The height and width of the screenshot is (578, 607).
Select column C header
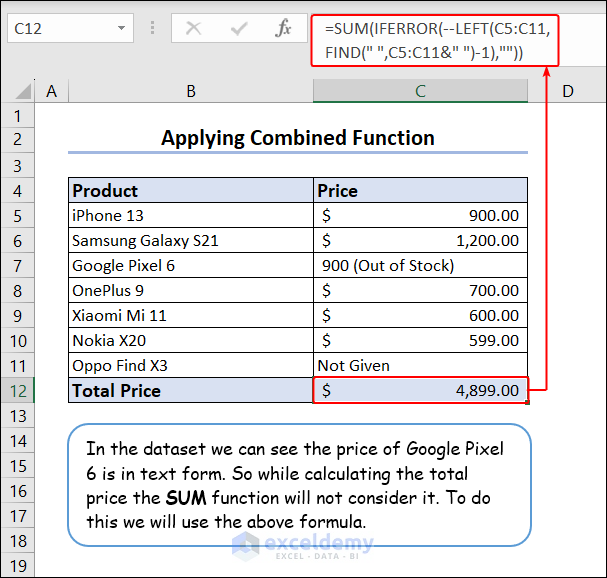click(x=420, y=91)
